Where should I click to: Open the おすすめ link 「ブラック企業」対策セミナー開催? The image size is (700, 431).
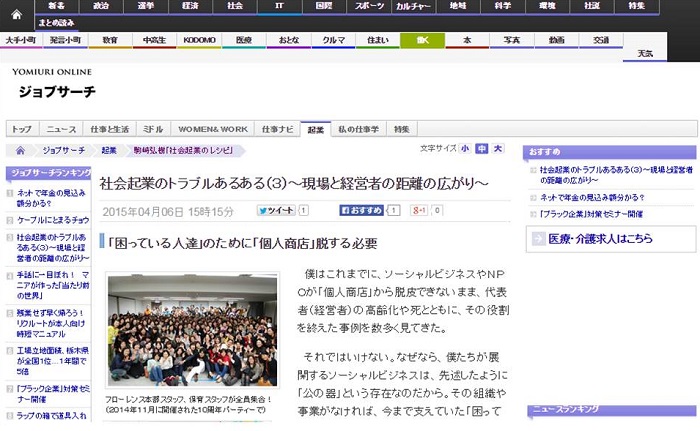pos(591,214)
